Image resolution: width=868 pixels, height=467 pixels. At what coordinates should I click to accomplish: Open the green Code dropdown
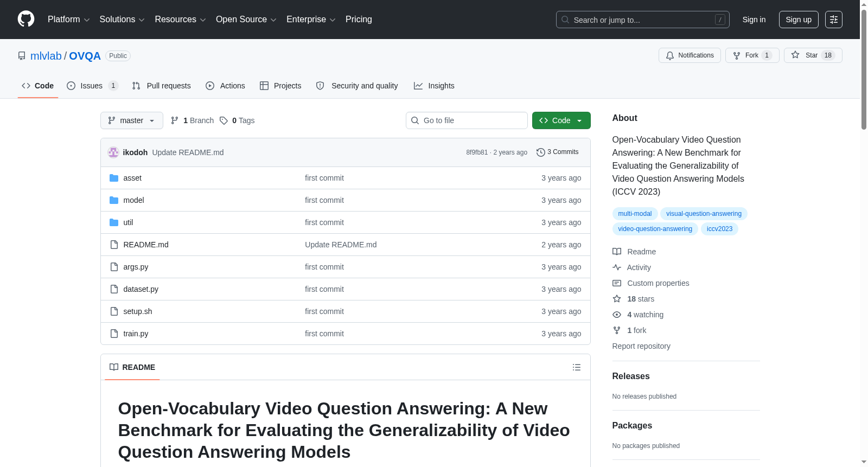point(561,120)
